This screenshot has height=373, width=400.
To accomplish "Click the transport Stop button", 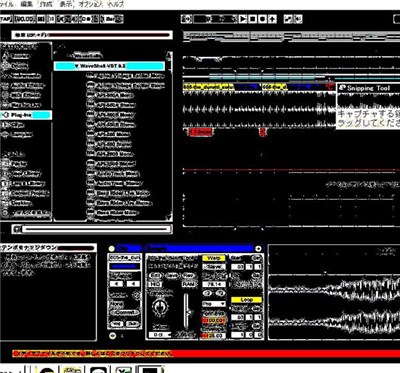I will click(x=253, y=19).
